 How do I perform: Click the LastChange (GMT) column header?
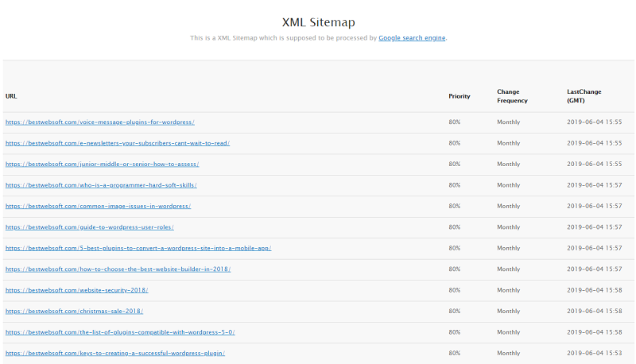(584, 96)
